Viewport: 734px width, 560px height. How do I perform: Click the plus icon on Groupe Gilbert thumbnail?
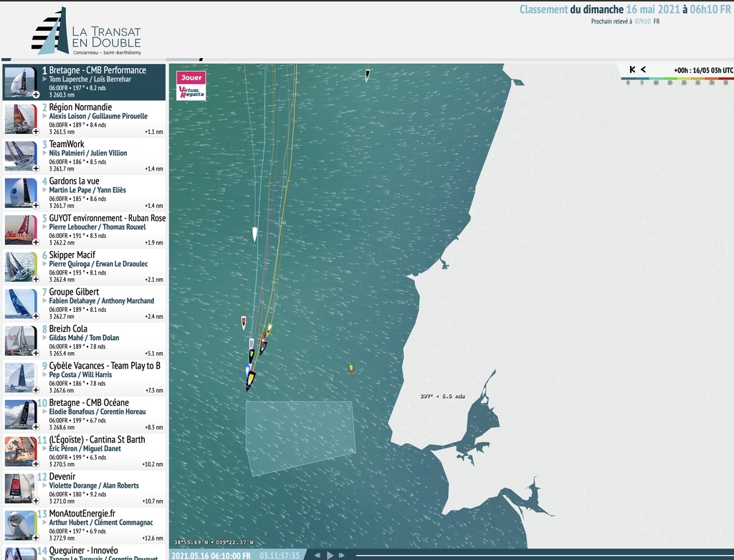coord(36,316)
